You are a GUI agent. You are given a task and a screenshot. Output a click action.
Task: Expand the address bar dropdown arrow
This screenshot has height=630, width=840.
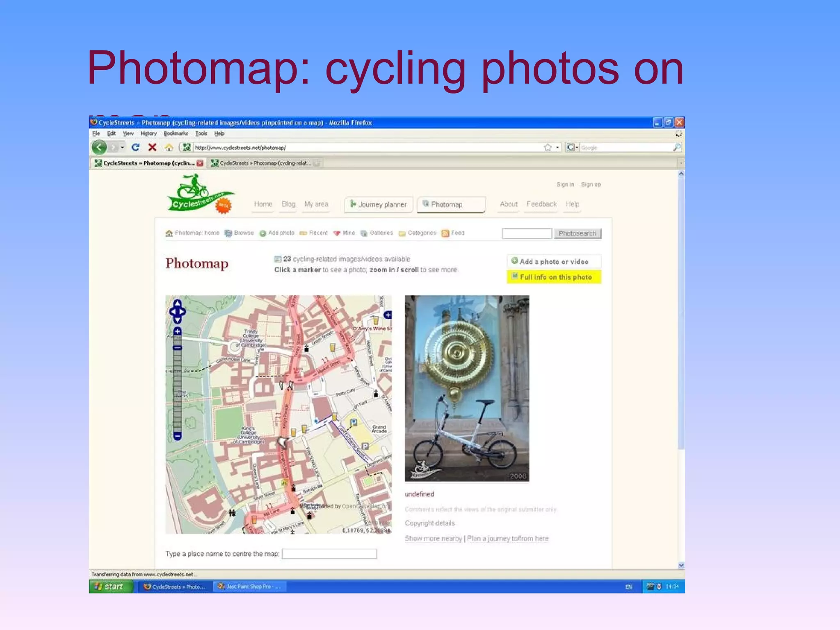(557, 148)
